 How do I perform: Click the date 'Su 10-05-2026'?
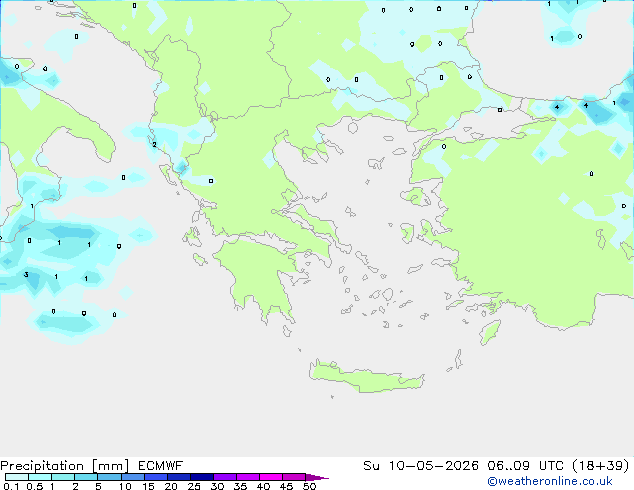pyautogui.click(x=421, y=466)
